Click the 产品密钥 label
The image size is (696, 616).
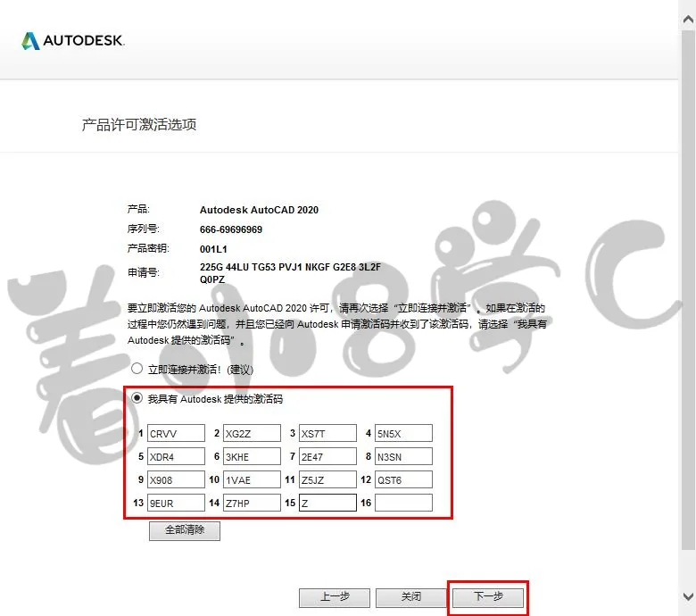coord(148,248)
